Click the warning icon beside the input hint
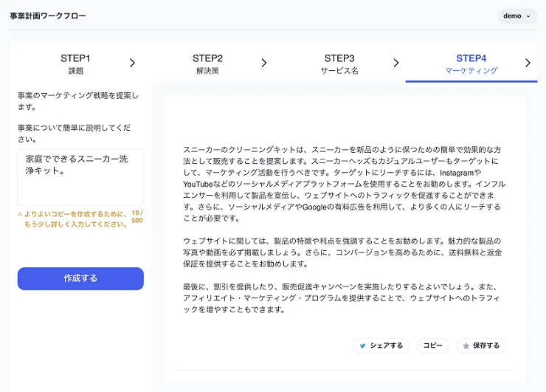The image size is (546, 392). (20, 214)
